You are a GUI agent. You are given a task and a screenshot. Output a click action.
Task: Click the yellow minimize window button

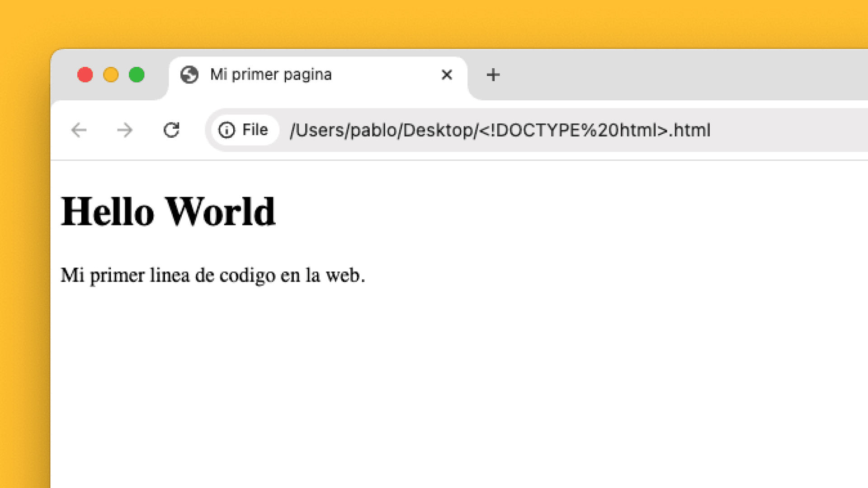point(111,75)
